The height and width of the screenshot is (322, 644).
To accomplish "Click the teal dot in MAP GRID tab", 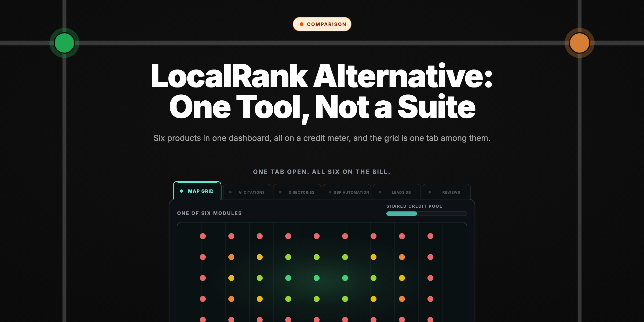I will pyautogui.click(x=181, y=191).
